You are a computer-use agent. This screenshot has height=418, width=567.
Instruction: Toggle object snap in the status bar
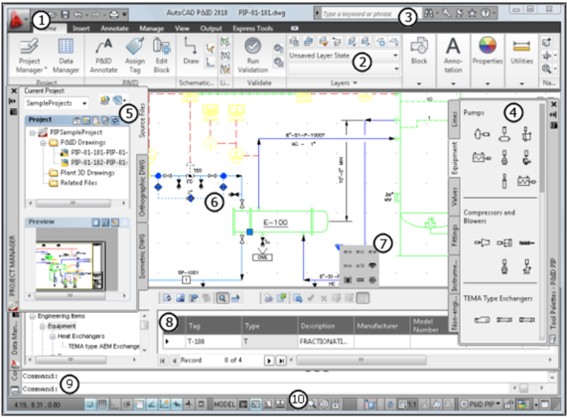coord(139,404)
